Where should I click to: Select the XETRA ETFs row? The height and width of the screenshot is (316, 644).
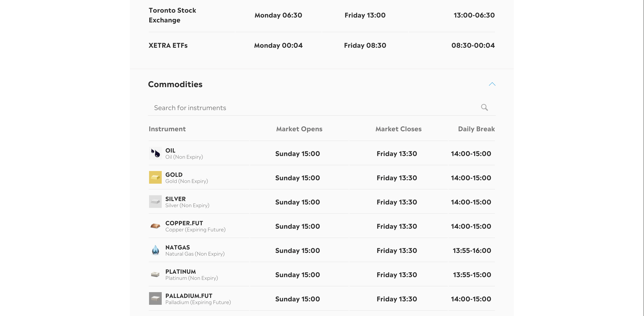(x=322, y=45)
